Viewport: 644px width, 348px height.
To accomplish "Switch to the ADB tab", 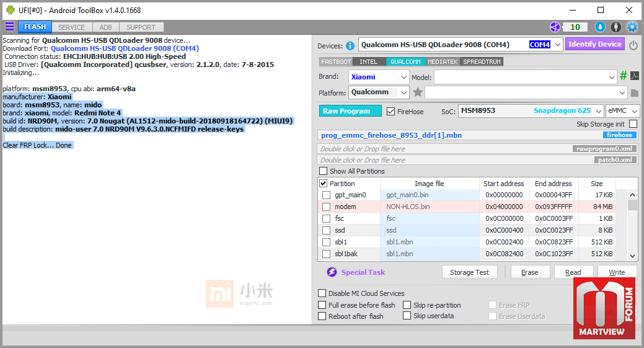I will click(105, 27).
